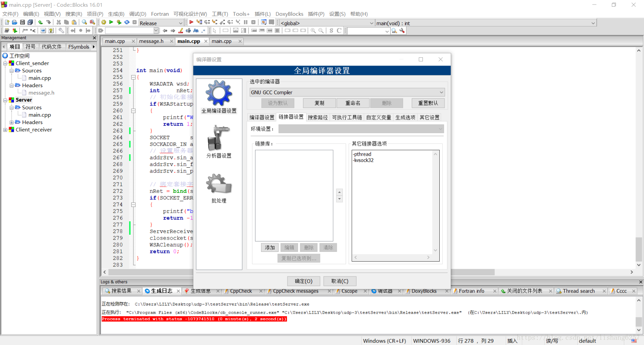Click the library move-up arrow button
Screen dimensions: 644x345
(x=339, y=192)
